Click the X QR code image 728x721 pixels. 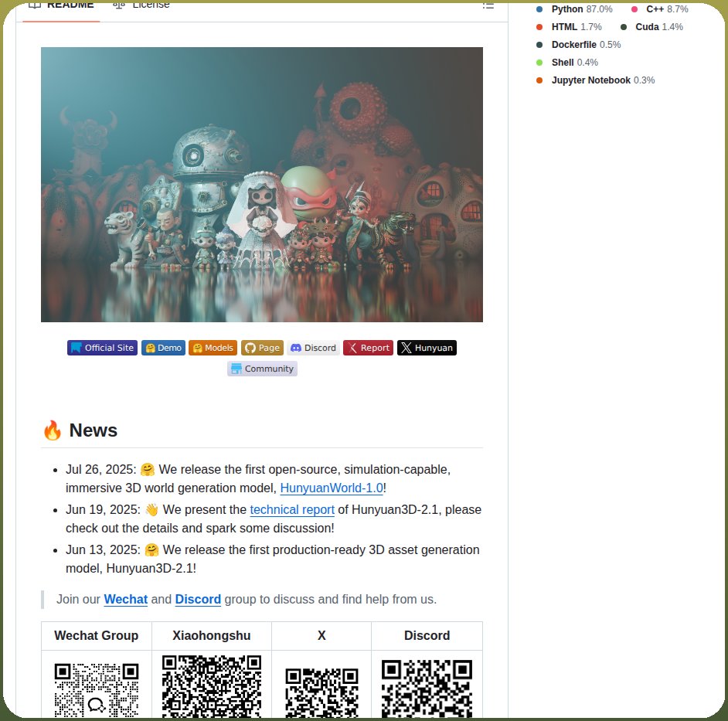321,692
